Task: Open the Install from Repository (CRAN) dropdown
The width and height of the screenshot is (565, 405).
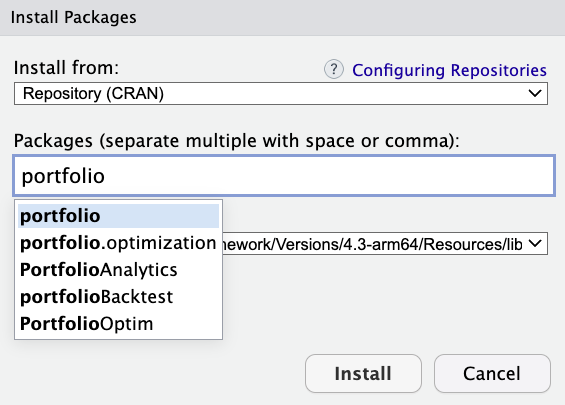Action: [281, 94]
